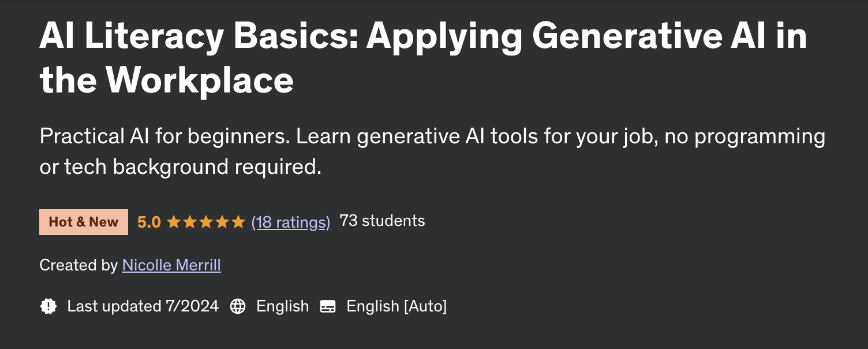Image resolution: width=868 pixels, height=349 pixels.
Task: Click the globe language icon
Action: [238, 306]
